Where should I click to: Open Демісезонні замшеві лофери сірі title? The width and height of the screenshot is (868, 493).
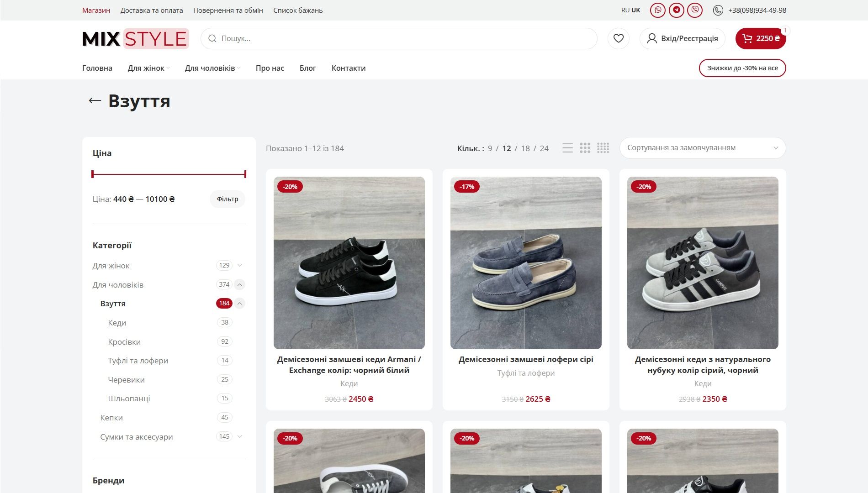526,359
